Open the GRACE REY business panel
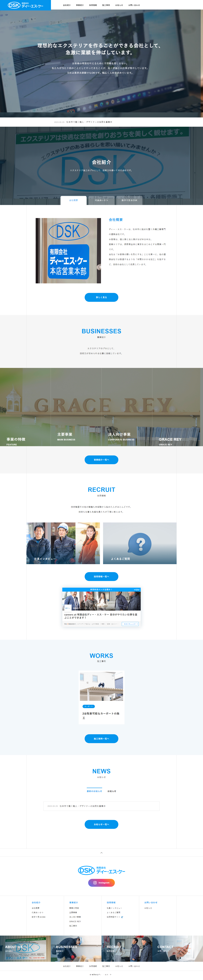This screenshot has width=203, height=980. point(178,407)
